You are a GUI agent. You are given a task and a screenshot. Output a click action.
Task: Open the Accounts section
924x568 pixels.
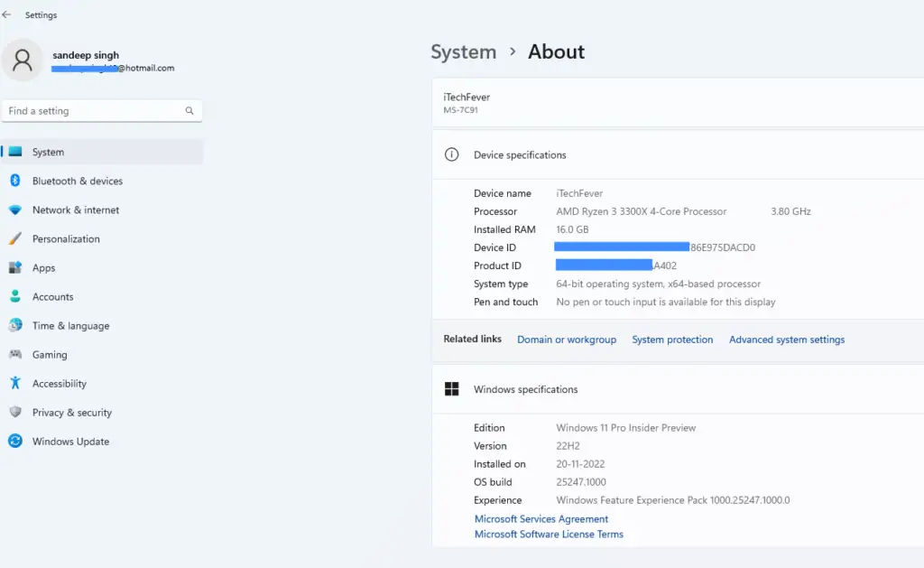click(103, 296)
